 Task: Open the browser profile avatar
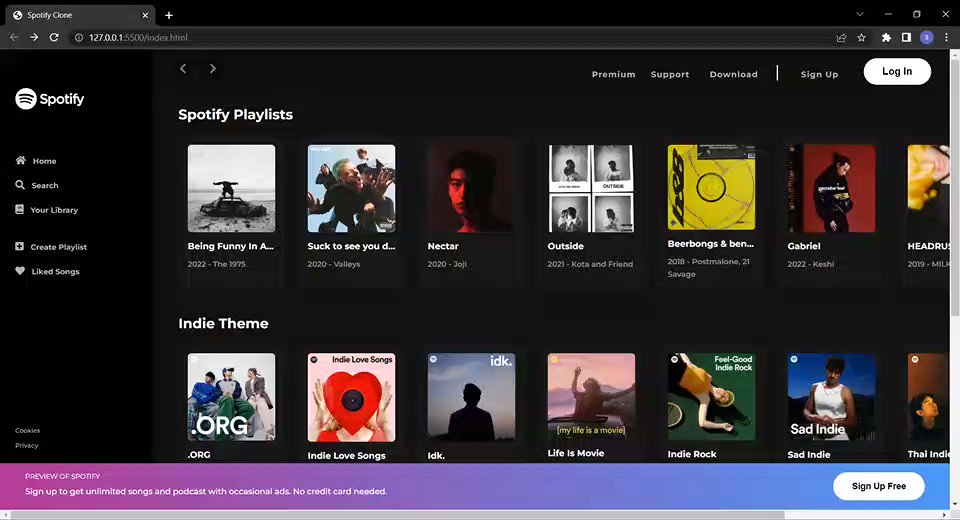[x=927, y=37]
